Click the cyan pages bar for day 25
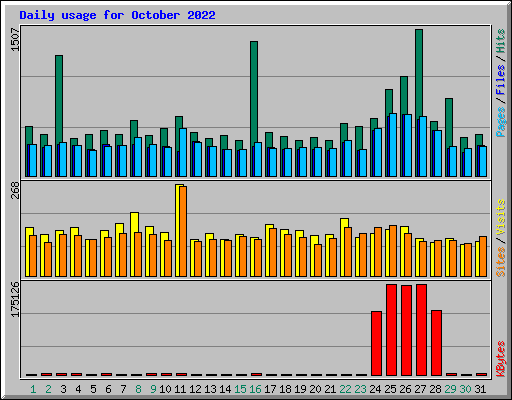512x400 pixels. [393, 145]
